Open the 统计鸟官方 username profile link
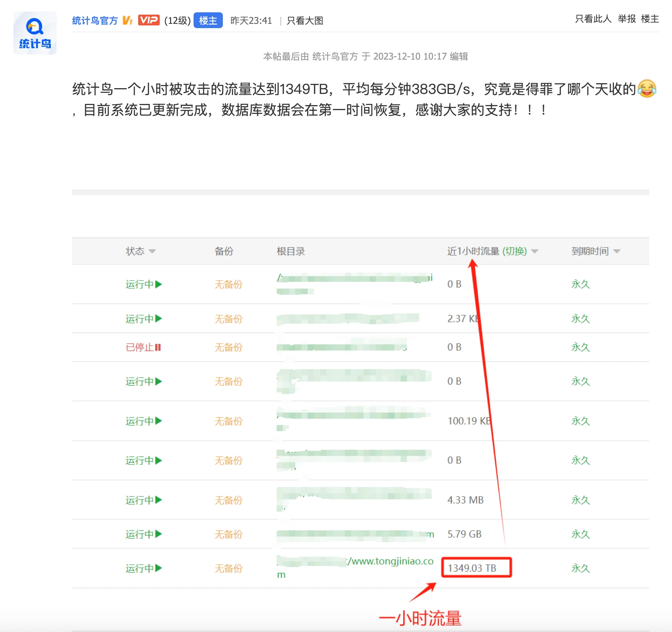This screenshot has height=632, width=672. [x=95, y=20]
